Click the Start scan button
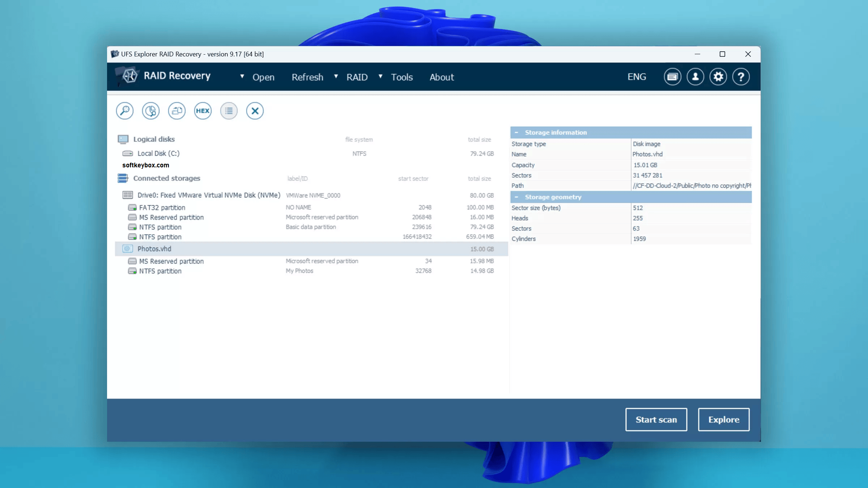Viewport: 868px width, 488px height. pyautogui.click(x=656, y=419)
